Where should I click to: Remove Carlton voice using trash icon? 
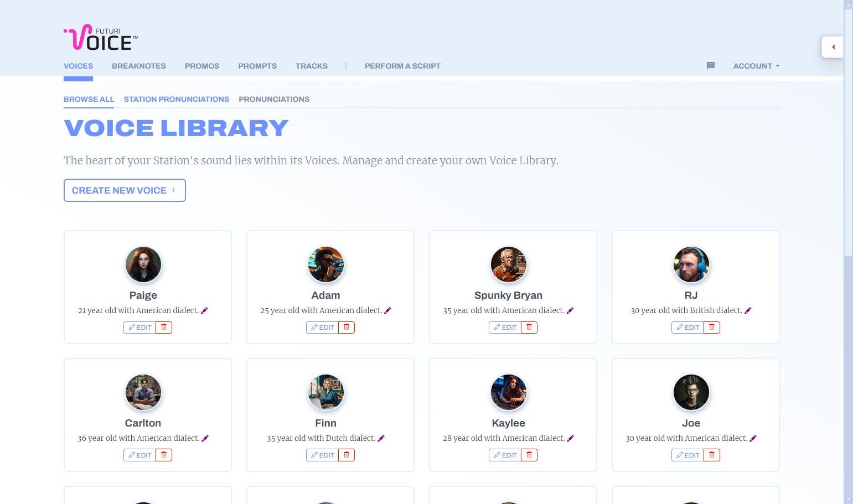(x=164, y=455)
